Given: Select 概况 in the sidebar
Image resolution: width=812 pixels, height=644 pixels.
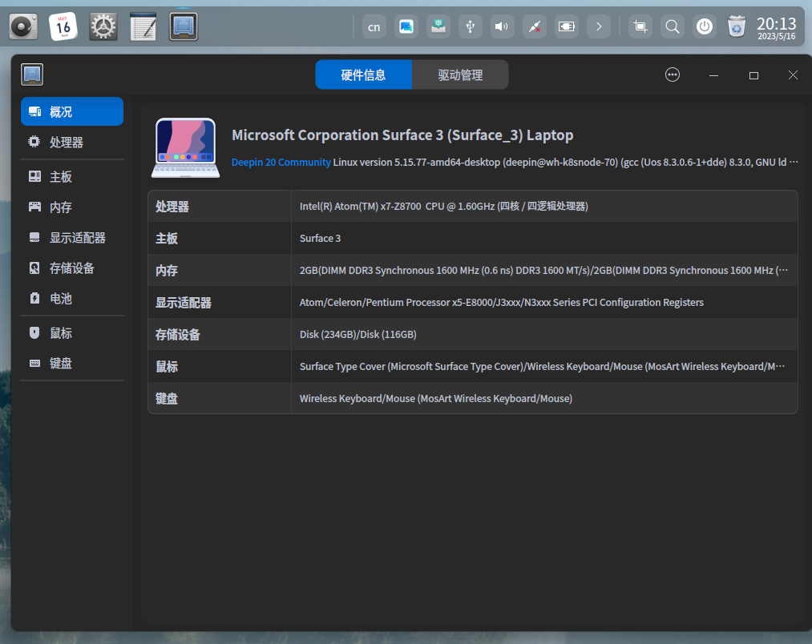Looking at the screenshot, I should click(x=72, y=111).
